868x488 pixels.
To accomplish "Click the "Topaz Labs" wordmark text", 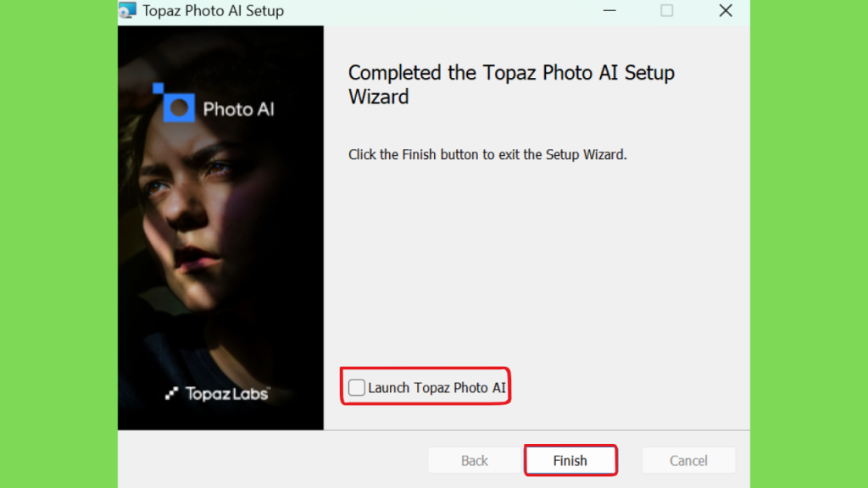I will 227,393.
